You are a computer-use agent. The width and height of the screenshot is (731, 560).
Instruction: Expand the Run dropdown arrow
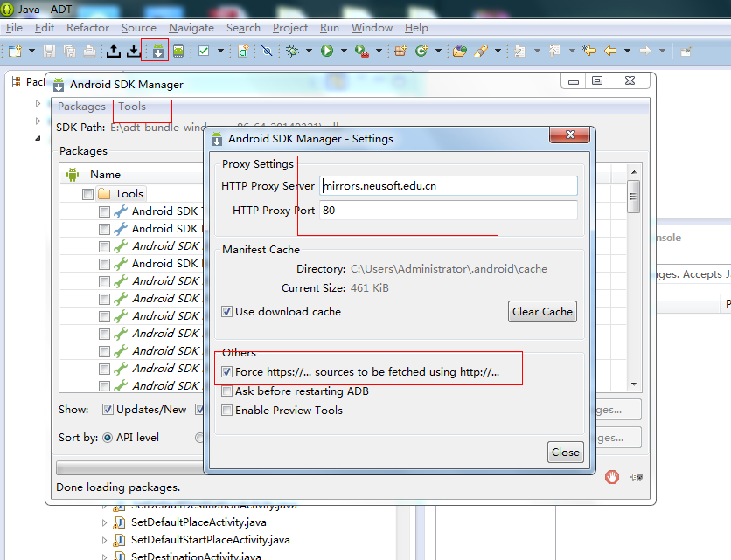point(344,51)
